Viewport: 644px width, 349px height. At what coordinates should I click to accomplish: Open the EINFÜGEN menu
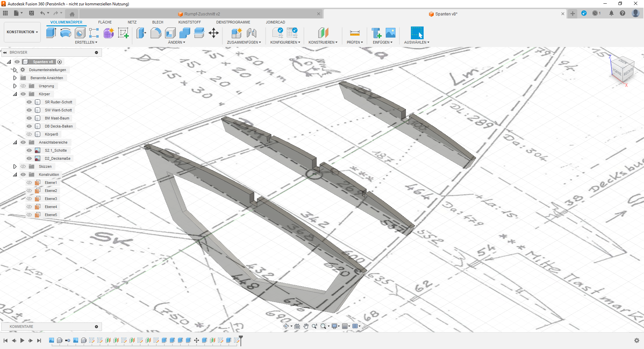pyautogui.click(x=383, y=42)
